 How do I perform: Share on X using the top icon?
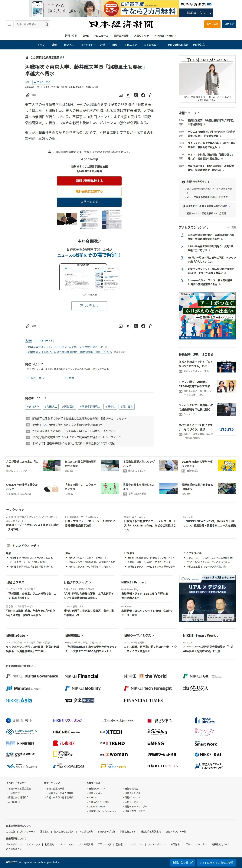pos(136,95)
